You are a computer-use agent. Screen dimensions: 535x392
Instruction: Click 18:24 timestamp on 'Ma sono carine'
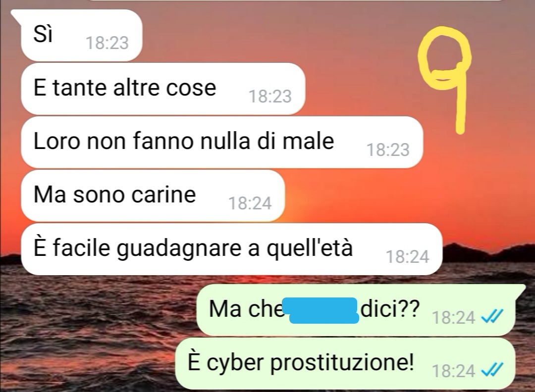pos(250,203)
